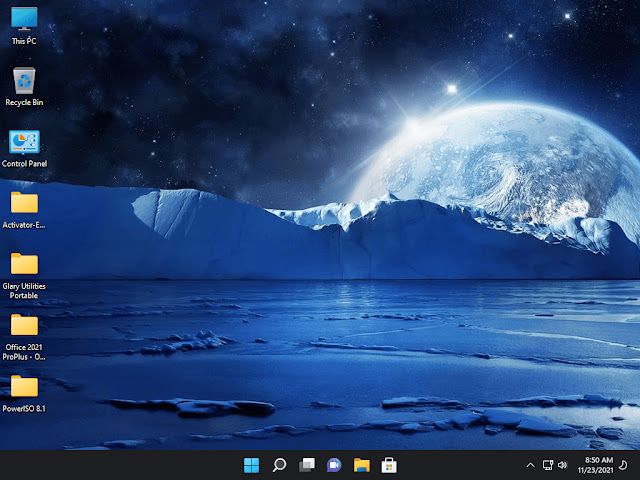
Task: Select the Recycle Bin icon
Action: point(24,87)
